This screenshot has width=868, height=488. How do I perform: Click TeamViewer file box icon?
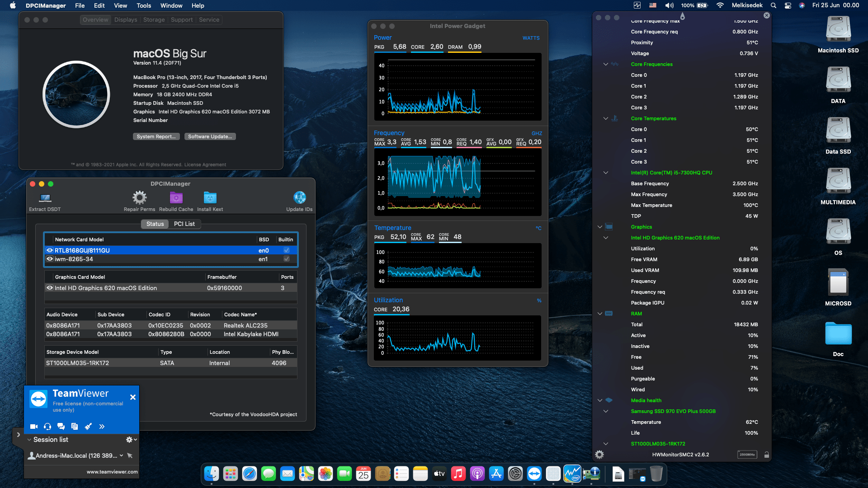(75, 427)
